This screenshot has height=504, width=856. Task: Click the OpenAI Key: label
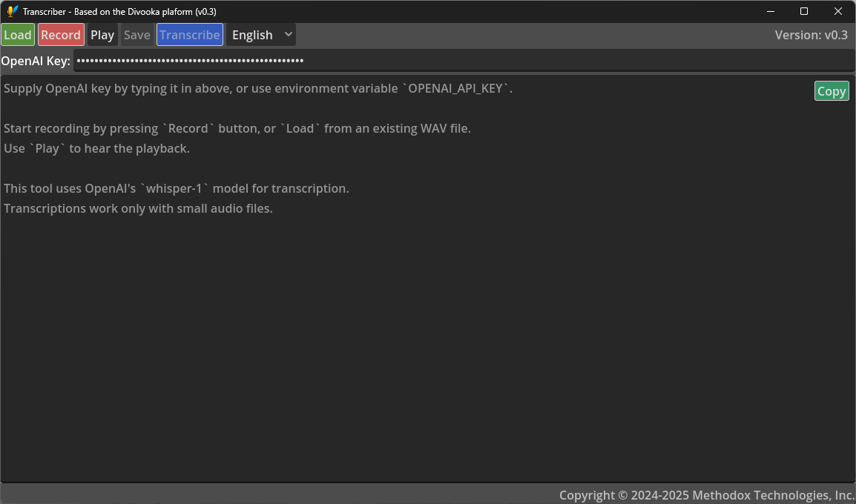click(x=36, y=61)
